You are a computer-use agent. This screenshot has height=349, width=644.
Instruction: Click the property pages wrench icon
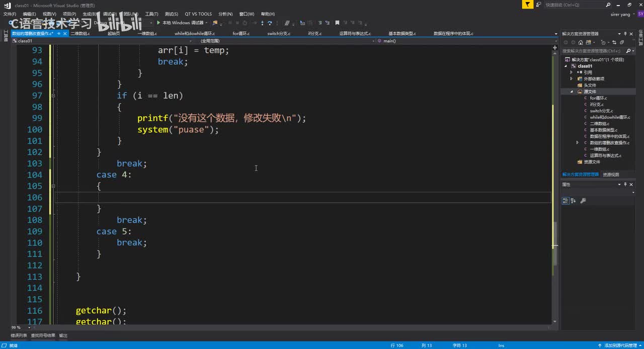click(583, 201)
